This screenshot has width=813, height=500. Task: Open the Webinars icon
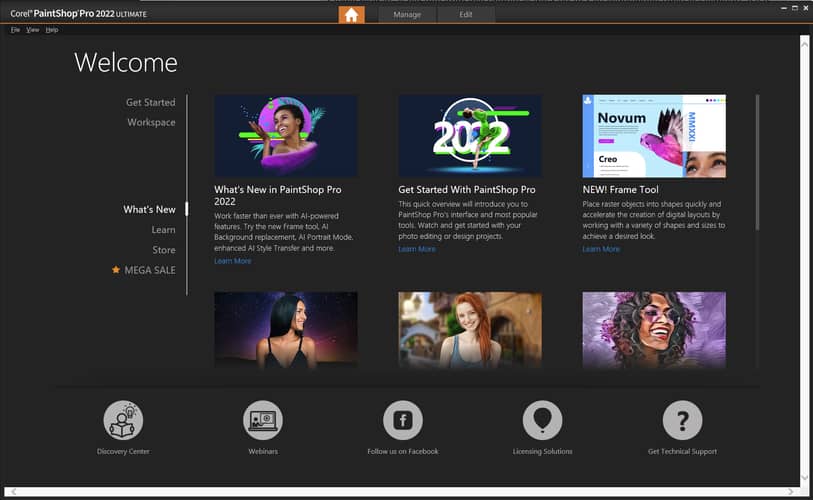[x=263, y=420]
